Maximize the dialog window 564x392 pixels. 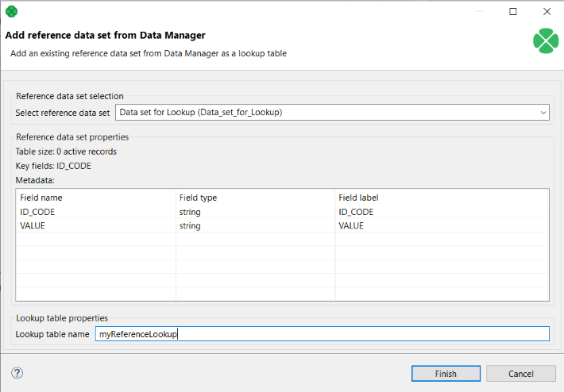click(x=512, y=12)
